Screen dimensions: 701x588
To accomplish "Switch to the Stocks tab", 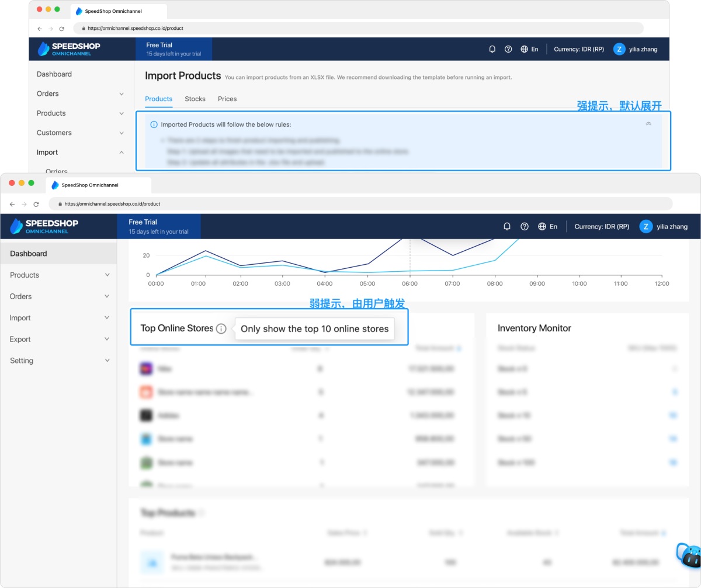I will coord(195,99).
